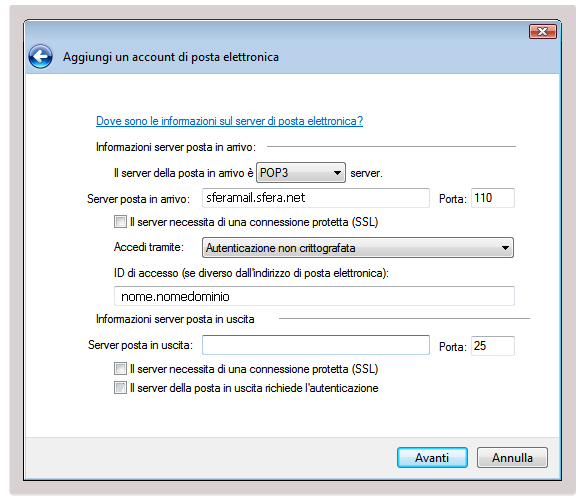
Task: Click the Informazioni server posta in uscita label
Action: click(x=175, y=319)
